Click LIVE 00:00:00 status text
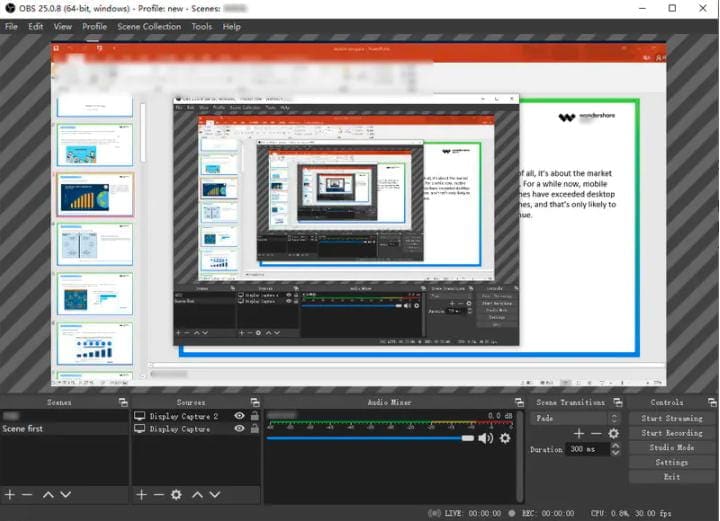The height and width of the screenshot is (521, 720). tap(472, 513)
